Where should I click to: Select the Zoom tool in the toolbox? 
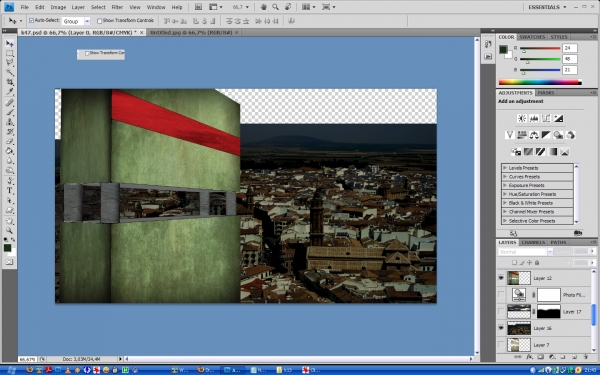(x=9, y=231)
